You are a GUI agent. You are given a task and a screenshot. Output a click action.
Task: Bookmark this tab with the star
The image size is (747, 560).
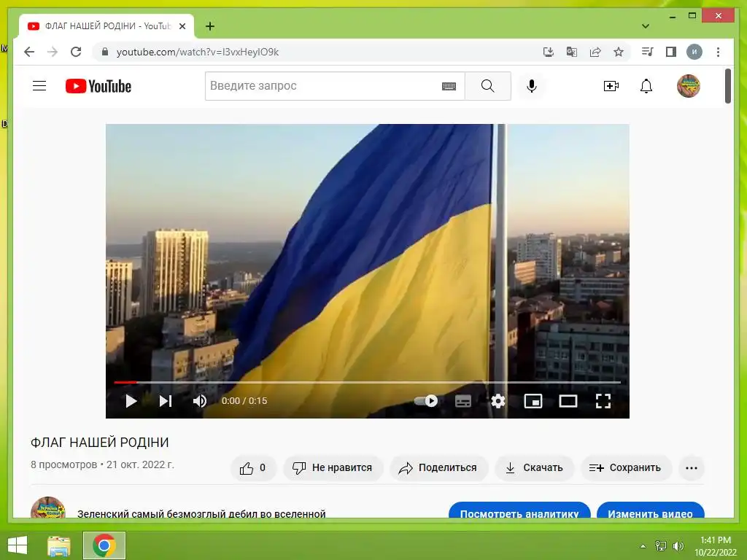(619, 52)
